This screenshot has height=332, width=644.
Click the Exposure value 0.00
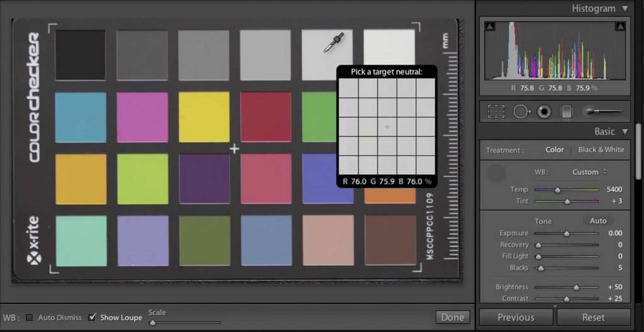click(x=615, y=233)
